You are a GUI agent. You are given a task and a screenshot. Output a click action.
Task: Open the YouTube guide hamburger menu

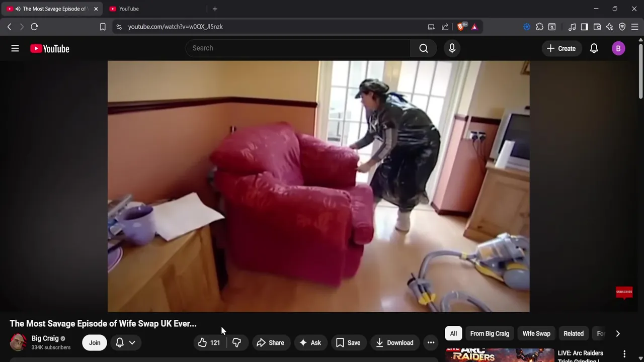click(x=15, y=48)
